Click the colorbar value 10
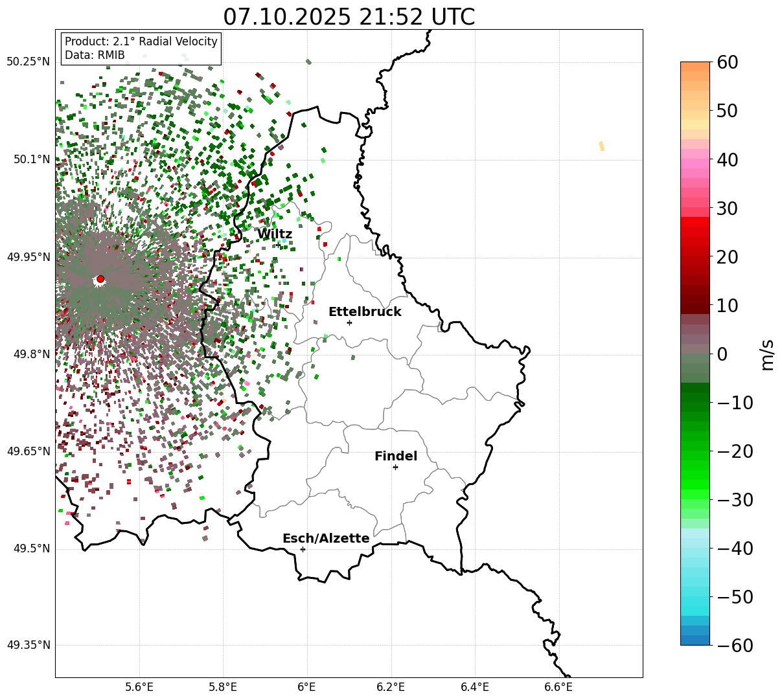This screenshot has width=782, height=700. 728,305
